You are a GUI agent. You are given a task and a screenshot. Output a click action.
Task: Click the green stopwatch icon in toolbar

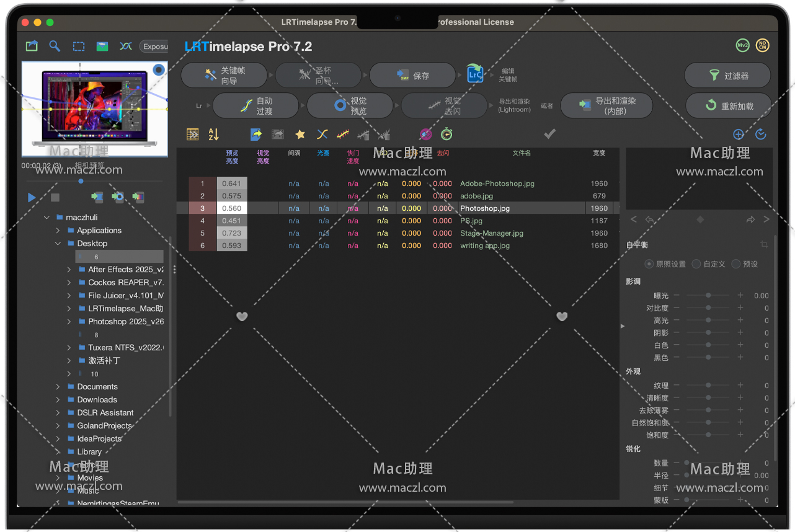(x=446, y=134)
